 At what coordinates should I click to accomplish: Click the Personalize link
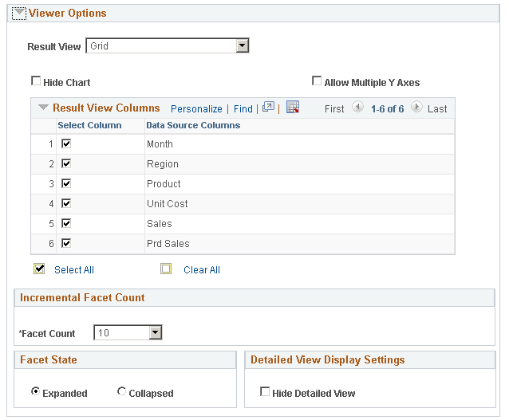click(196, 108)
